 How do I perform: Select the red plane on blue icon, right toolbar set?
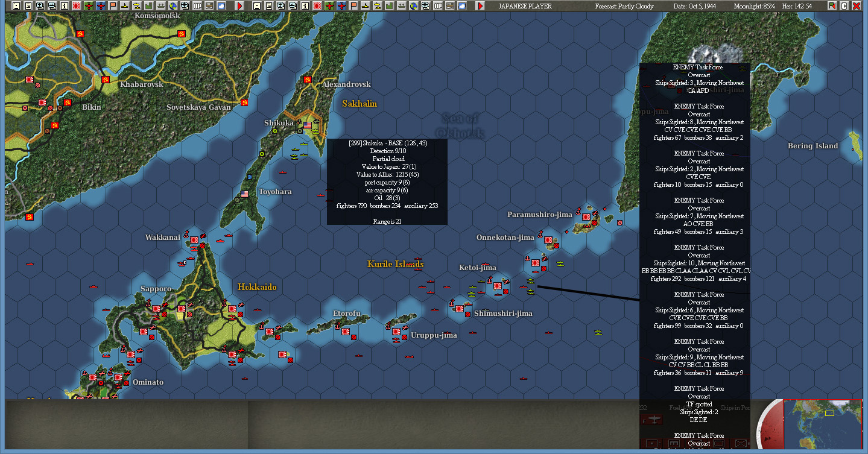(x=341, y=6)
